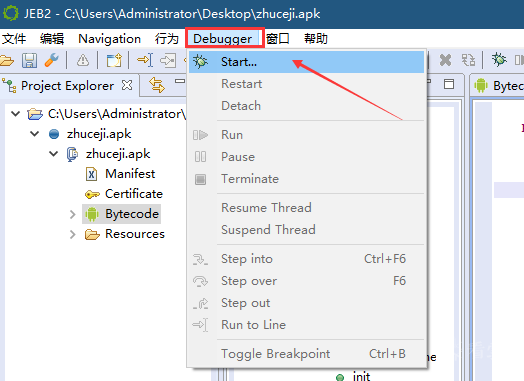Image resolution: width=524 pixels, height=381 pixels.
Task: Select Step over menu entry
Action: [x=306, y=281]
